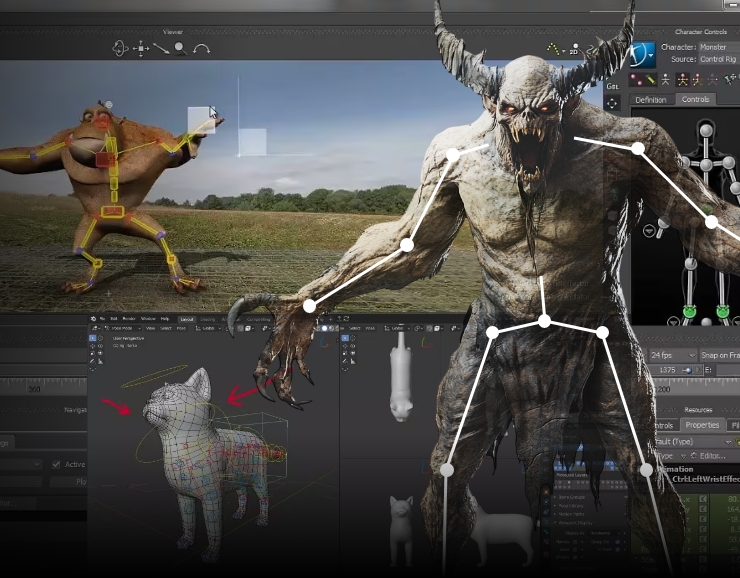Select the Dolly arrow tool in Viewer
This screenshot has width=740, height=578.
[x=161, y=49]
